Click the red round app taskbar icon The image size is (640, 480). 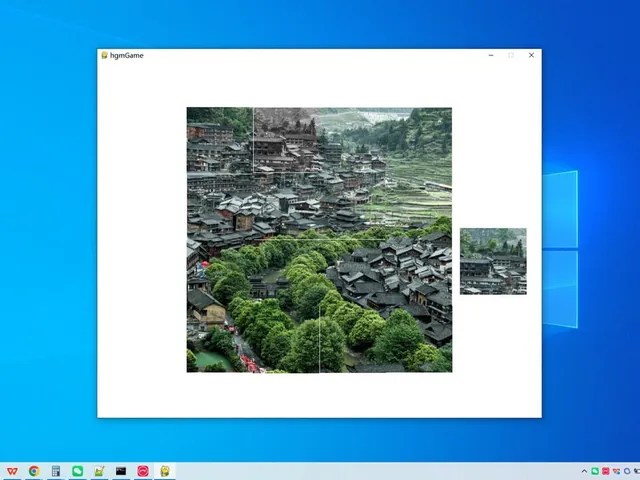143,471
